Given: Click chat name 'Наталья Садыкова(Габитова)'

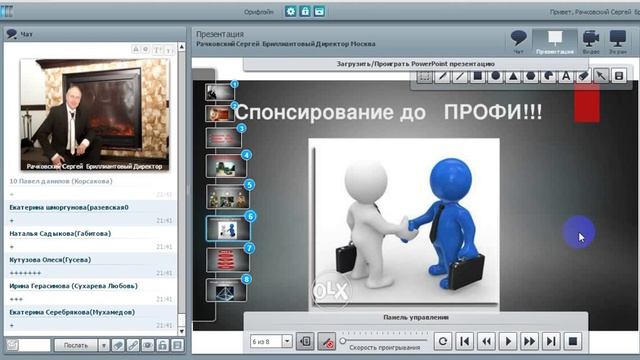Looking at the screenshot, I should [x=60, y=233].
